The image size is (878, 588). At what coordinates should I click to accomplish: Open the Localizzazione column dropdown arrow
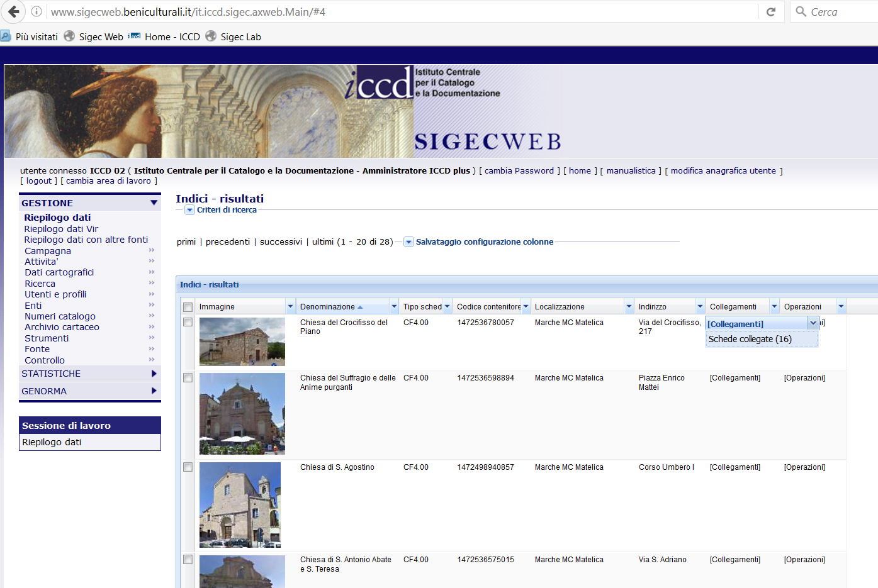tap(628, 307)
